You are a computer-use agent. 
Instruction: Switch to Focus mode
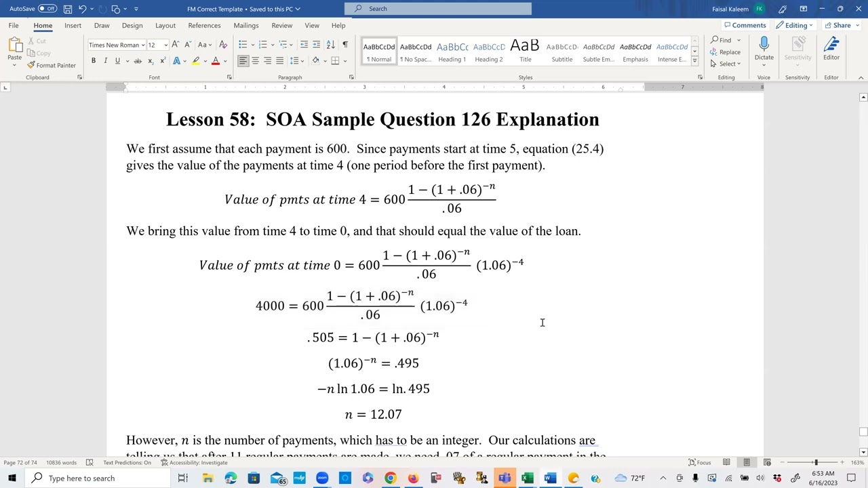[700, 462]
